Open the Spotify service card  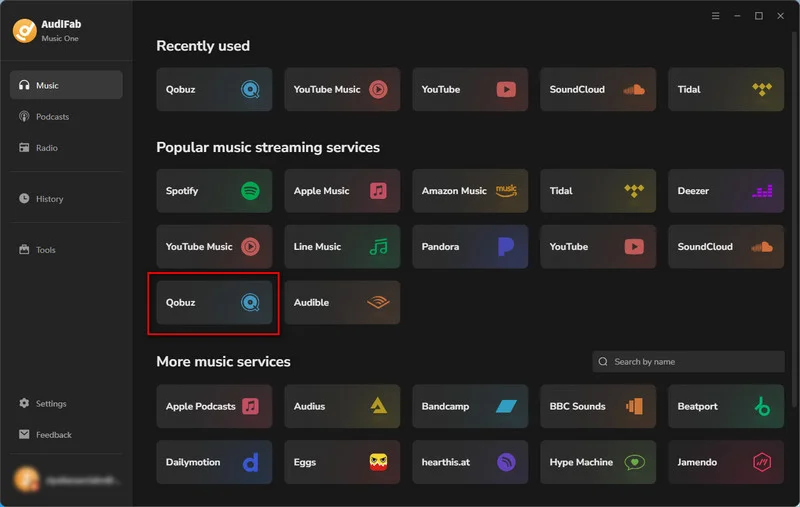tap(214, 191)
